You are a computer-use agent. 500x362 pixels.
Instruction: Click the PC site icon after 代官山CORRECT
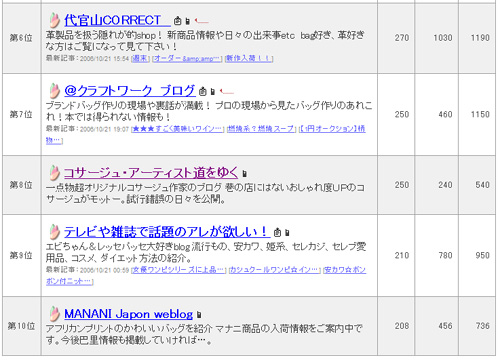(178, 21)
